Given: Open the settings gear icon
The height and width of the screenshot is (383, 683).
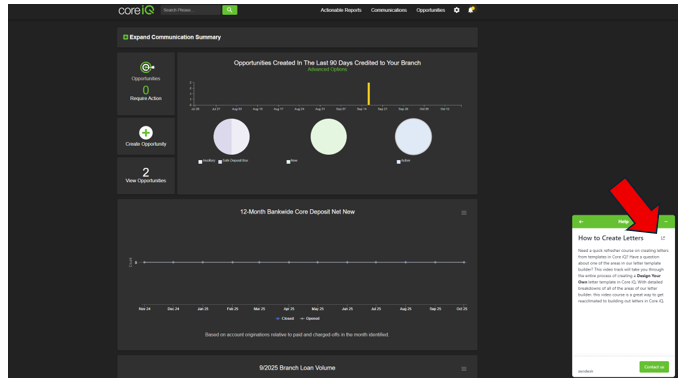Looking at the screenshot, I should pos(456,10).
